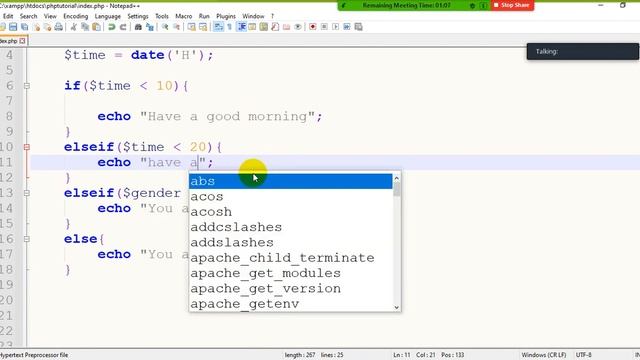Collapse the elseif block at line 10
The height and width of the screenshot is (360, 640).
(27, 147)
